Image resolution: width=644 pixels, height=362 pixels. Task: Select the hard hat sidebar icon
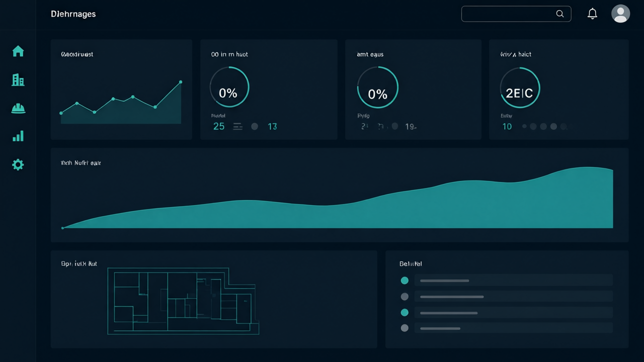[18, 108]
